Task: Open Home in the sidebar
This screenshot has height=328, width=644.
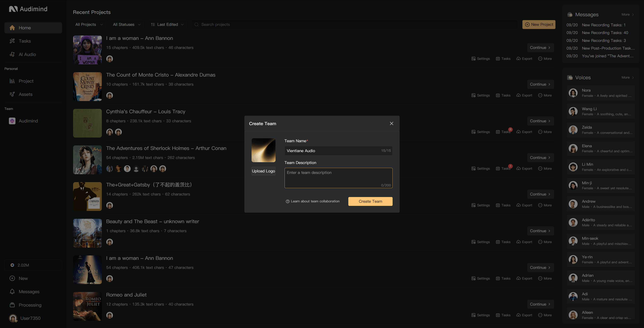Action: click(33, 28)
